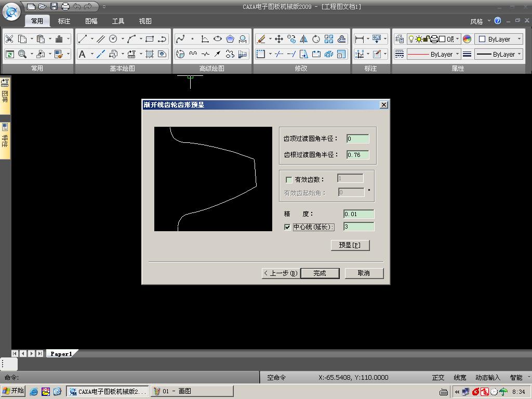Expand the Circle tool dropdown arrow
Viewport: 532px width, 399px height.
coord(123,39)
